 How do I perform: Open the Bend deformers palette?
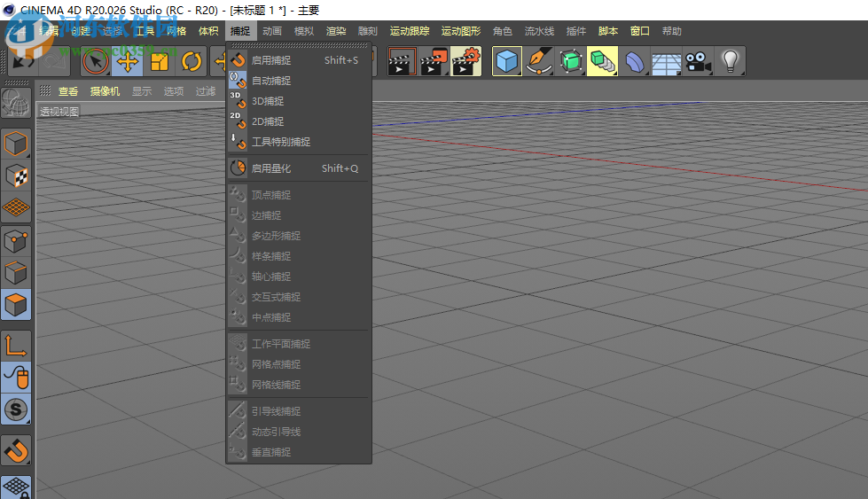click(x=635, y=61)
